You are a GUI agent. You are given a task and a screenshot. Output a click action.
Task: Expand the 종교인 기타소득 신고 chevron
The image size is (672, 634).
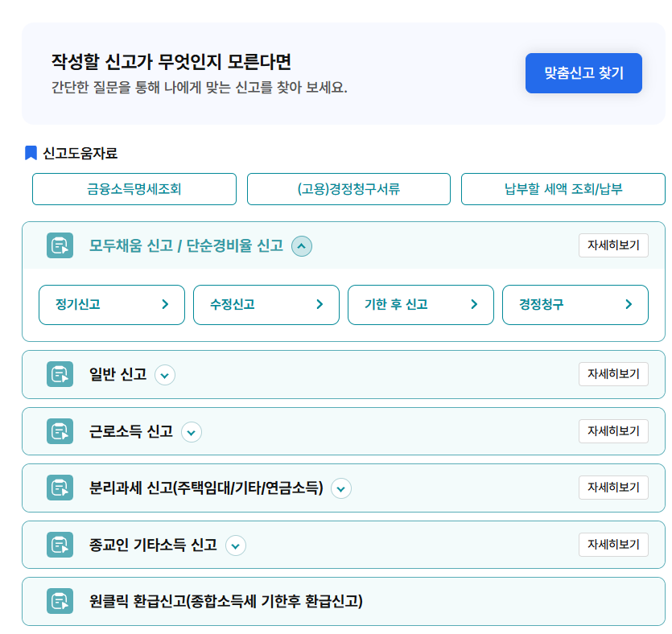pos(236,545)
